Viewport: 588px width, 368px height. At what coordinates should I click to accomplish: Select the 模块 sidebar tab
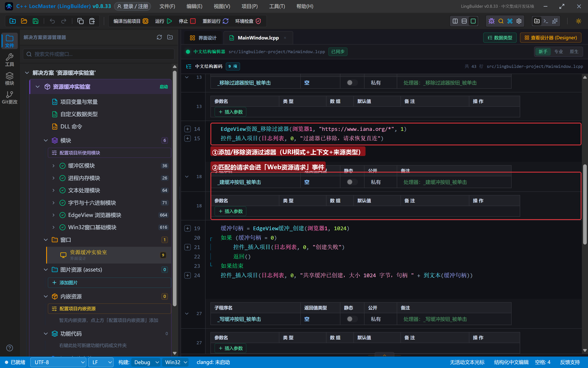[x=9, y=79]
